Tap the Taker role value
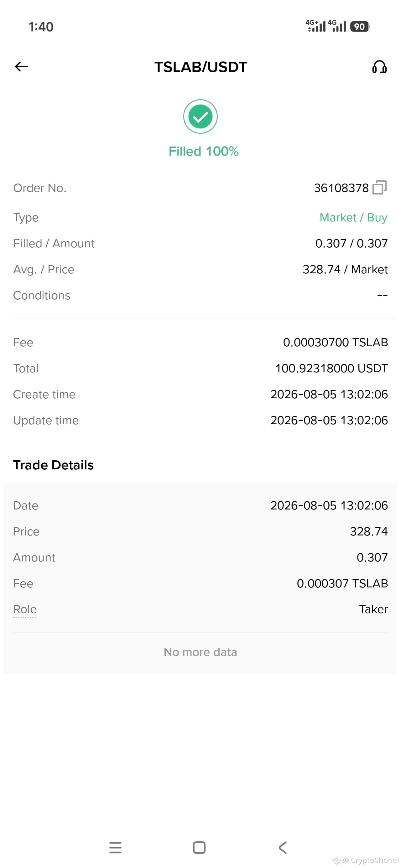The width and height of the screenshot is (401, 868). click(x=373, y=609)
